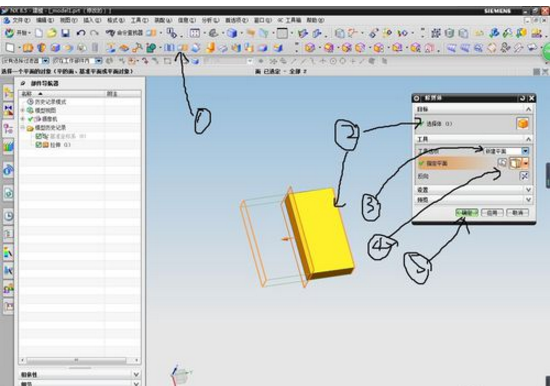Click the green 确定 button
Image resolution: width=550 pixels, height=386 pixels.
467,213
